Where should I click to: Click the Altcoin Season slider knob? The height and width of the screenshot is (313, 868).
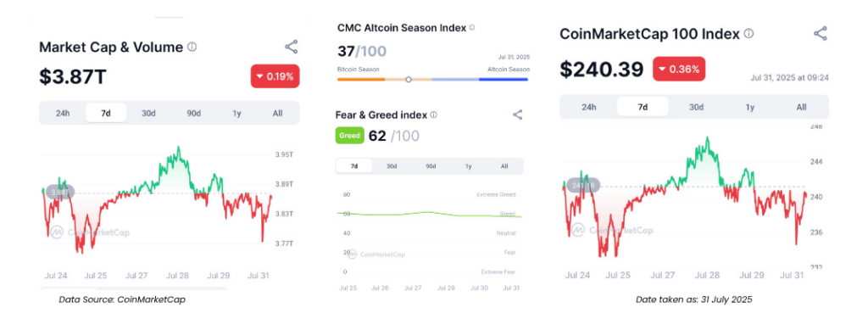click(x=409, y=79)
